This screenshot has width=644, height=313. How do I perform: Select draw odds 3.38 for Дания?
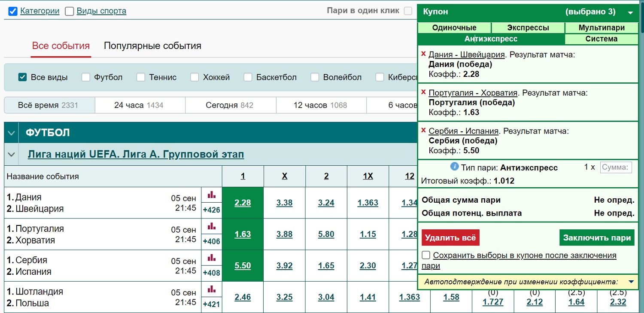284,203
